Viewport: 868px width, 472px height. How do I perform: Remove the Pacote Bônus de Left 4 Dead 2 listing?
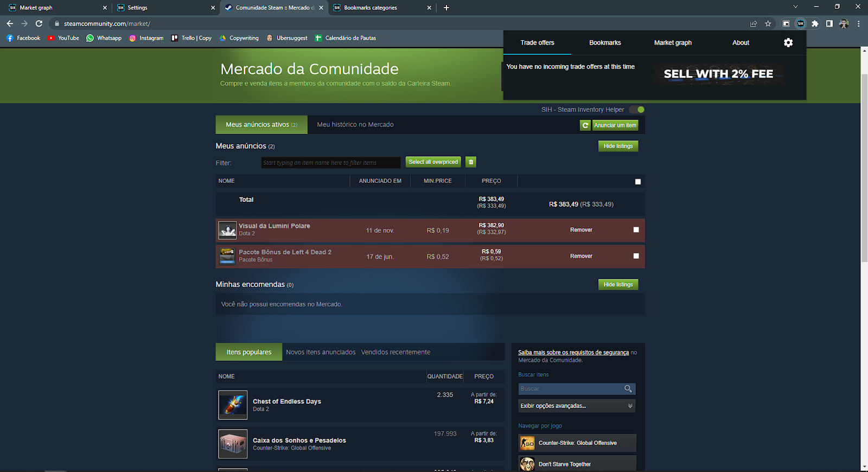[x=581, y=256]
